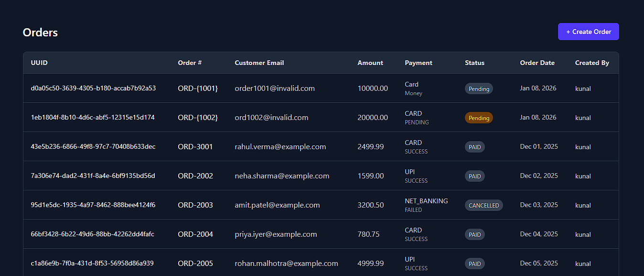Select the Customer Email column header
The width and height of the screenshot is (644, 276).
click(259, 63)
